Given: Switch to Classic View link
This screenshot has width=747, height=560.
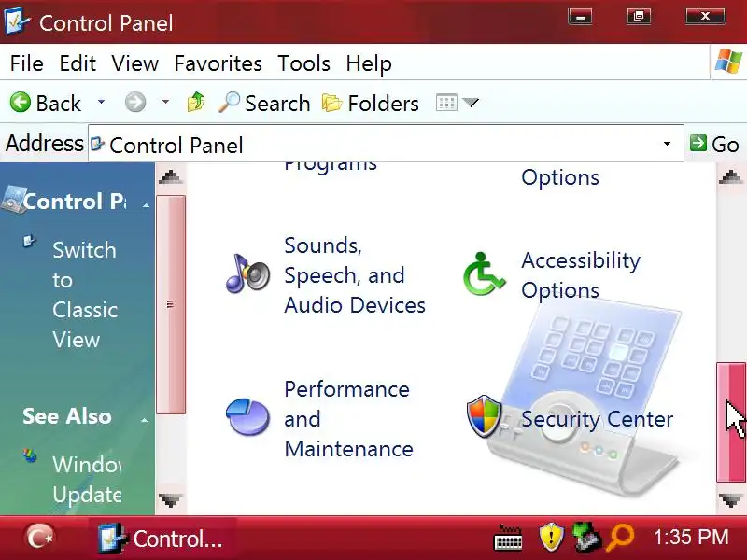Looking at the screenshot, I should (x=85, y=295).
